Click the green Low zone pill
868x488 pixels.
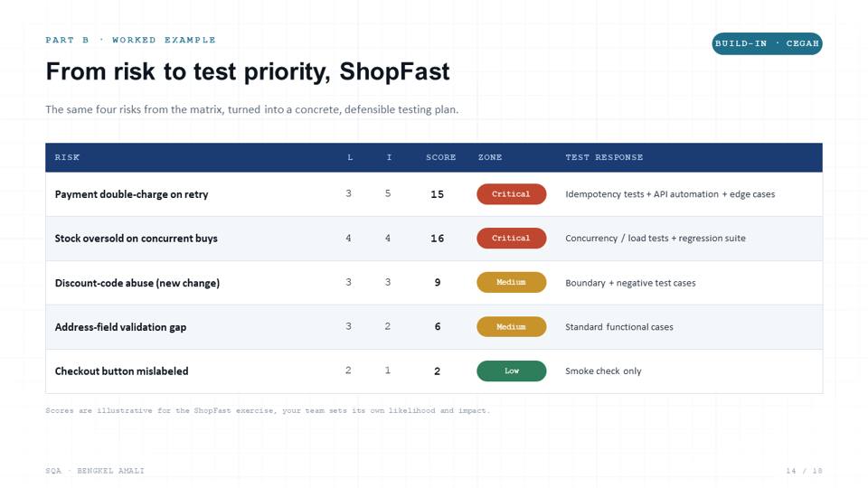511,371
